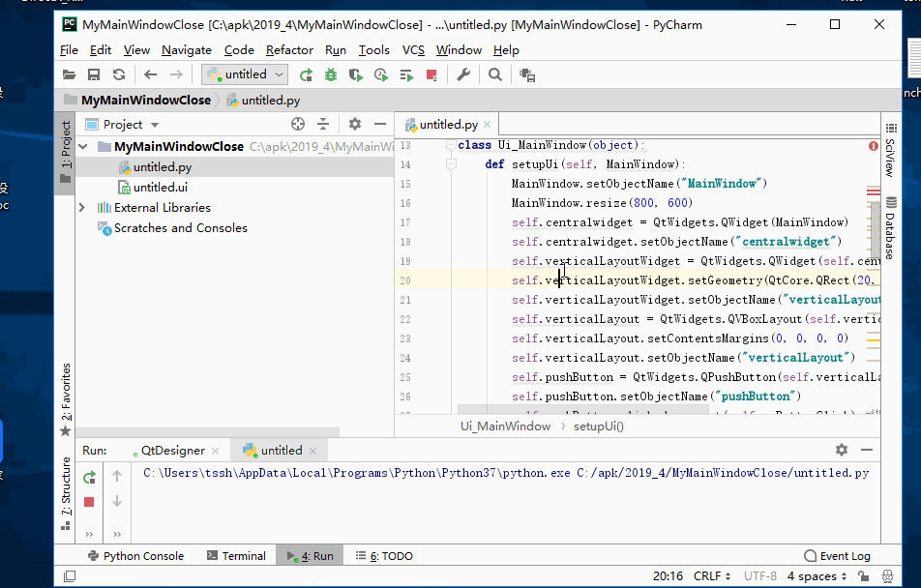
Task: Click the Save All disk icon
Action: pyautogui.click(x=94, y=74)
